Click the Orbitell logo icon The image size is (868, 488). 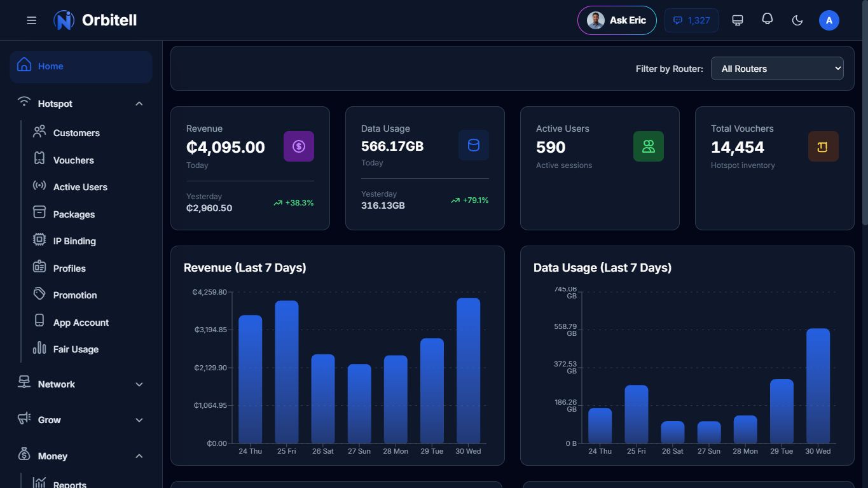(64, 20)
